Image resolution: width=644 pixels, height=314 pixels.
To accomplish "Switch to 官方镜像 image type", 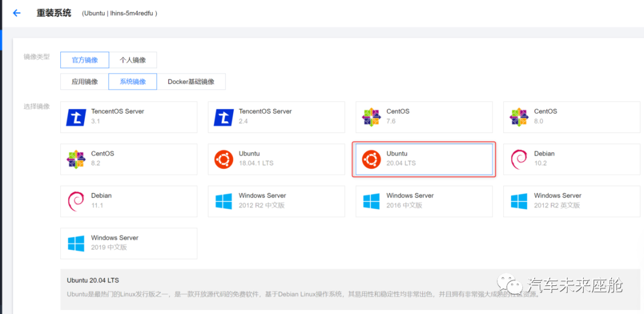I will [x=84, y=60].
